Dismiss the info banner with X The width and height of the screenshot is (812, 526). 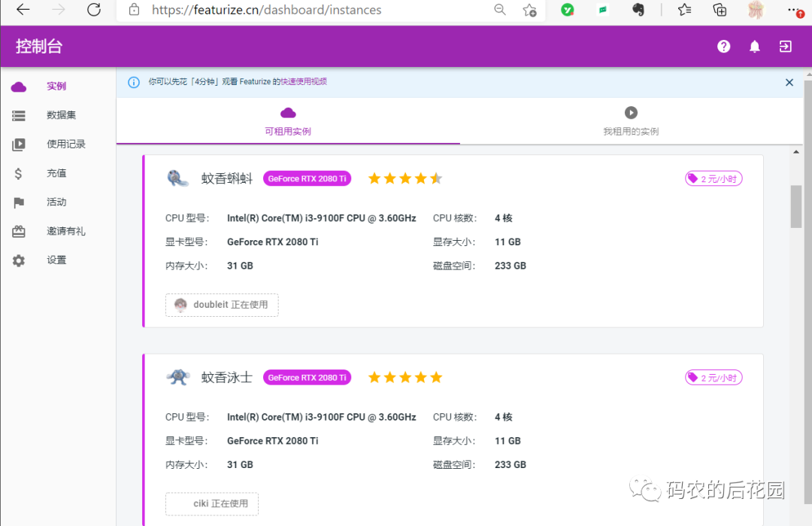789,82
